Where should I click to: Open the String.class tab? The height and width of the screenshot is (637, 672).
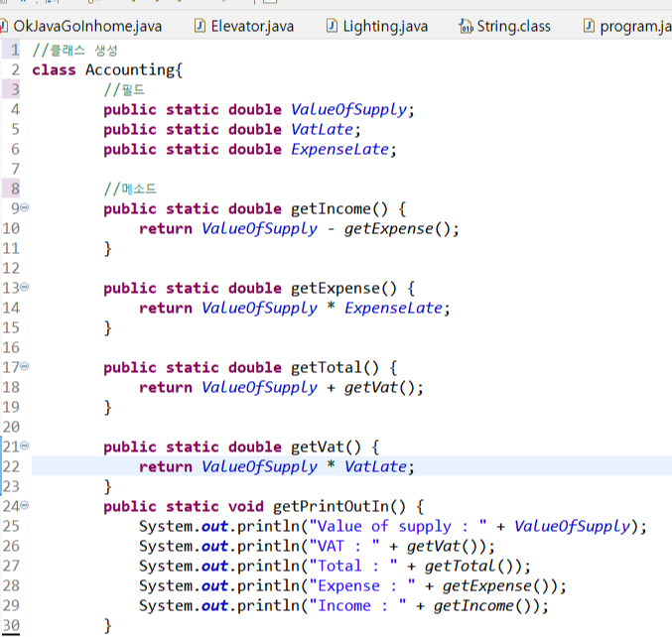[x=505, y=26]
